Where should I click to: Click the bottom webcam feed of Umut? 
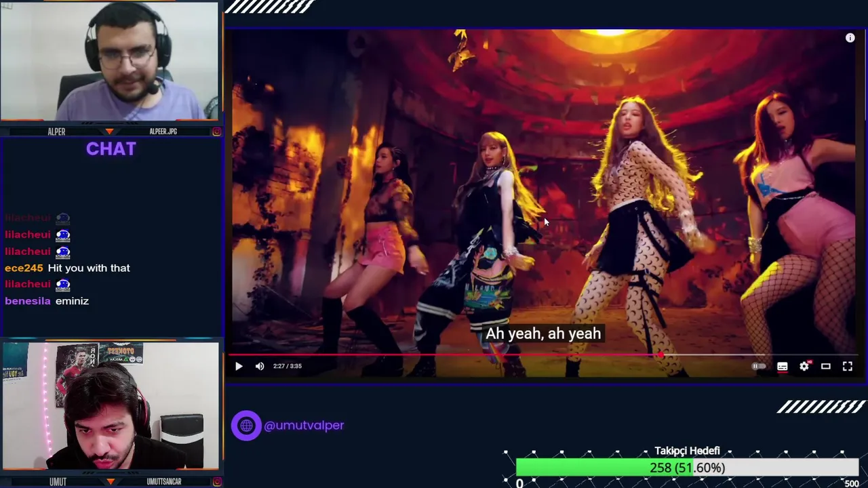tap(110, 406)
